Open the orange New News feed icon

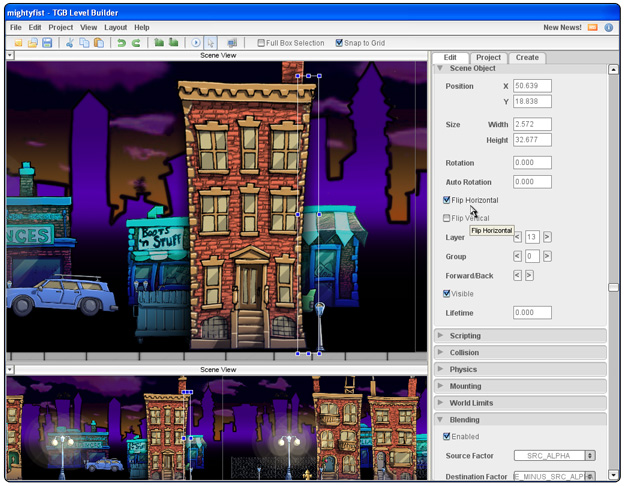593,28
